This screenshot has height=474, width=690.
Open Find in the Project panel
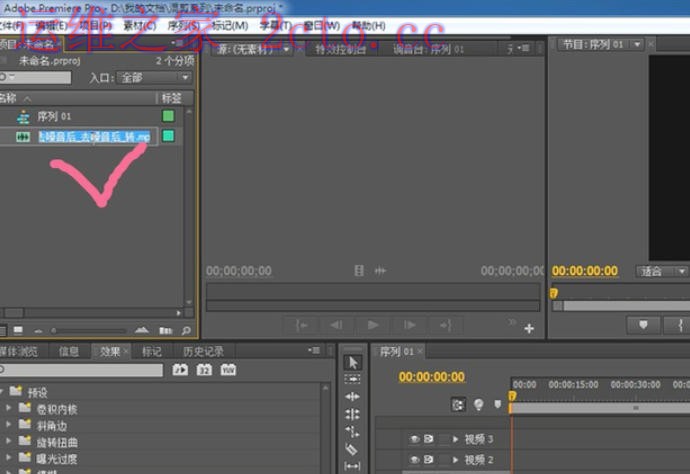186,330
